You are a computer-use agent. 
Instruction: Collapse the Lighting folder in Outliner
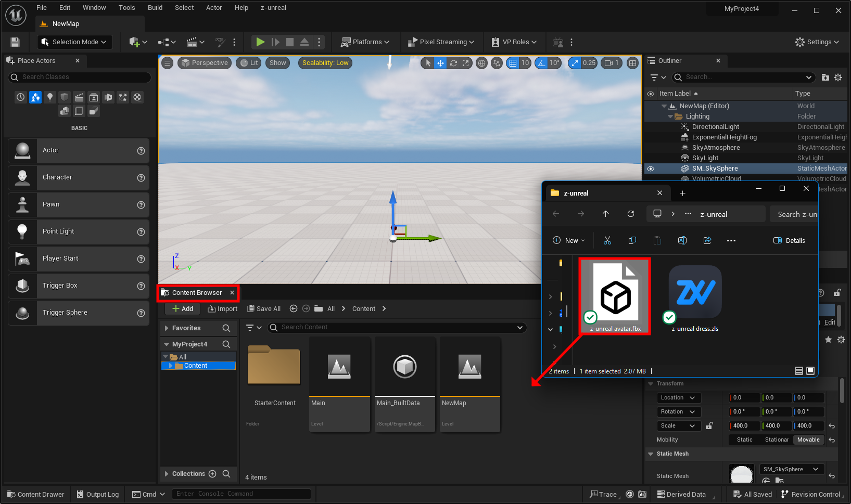point(670,117)
